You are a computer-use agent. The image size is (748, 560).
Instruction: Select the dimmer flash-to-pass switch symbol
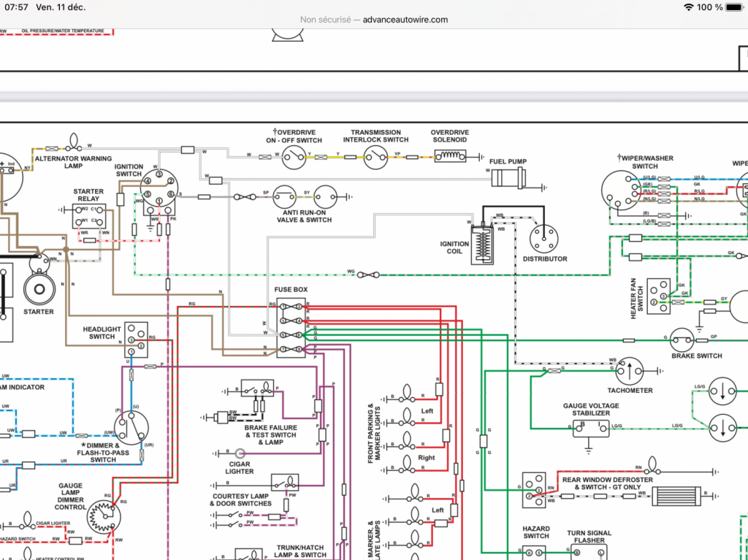tap(131, 428)
